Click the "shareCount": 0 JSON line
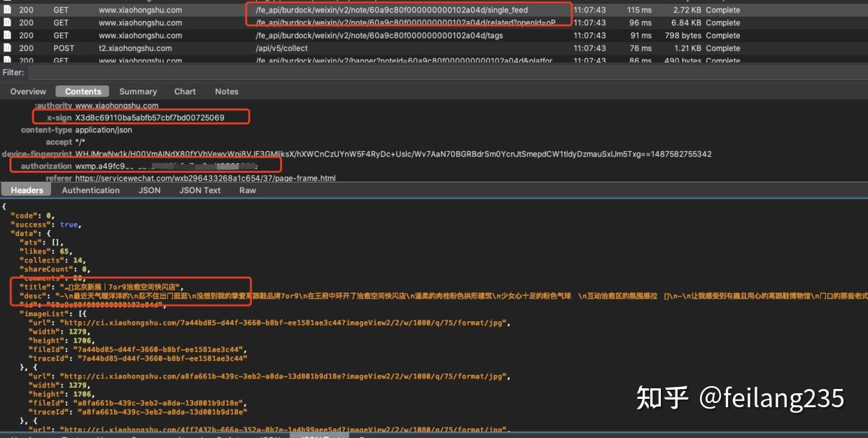The image size is (868, 438). click(x=55, y=269)
